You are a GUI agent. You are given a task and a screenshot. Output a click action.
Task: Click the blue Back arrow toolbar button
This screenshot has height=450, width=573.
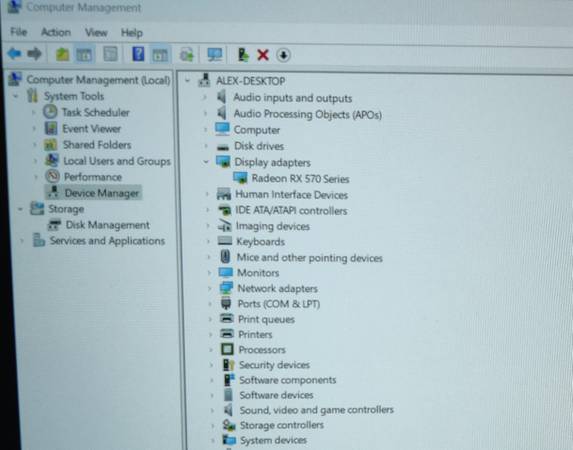[x=15, y=54]
